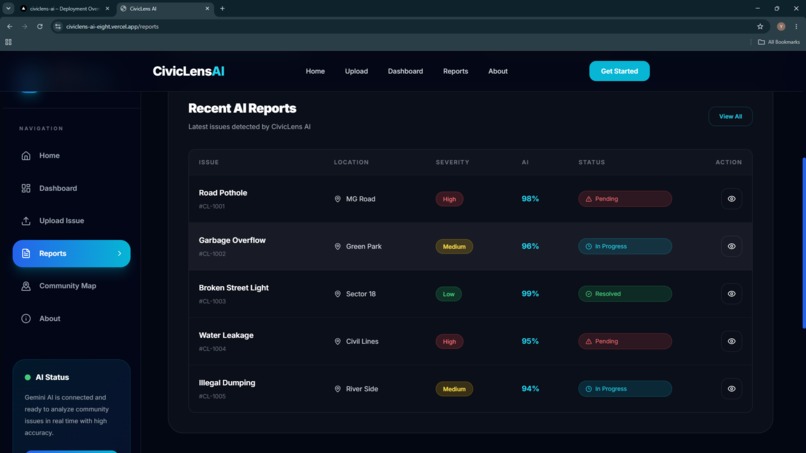The image size is (806, 453).
Task: Click In Progress status on Garbage Overflow row
Action: click(x=625, y=246)
